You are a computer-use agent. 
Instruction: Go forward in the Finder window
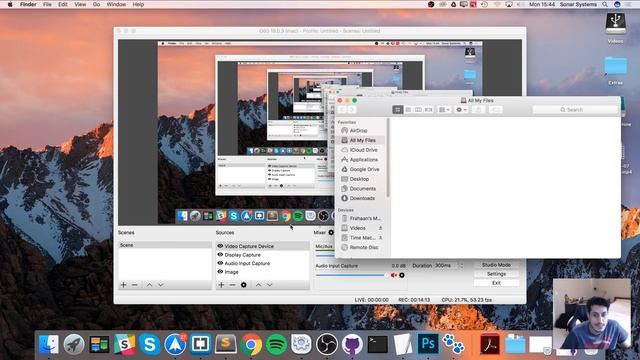pos(351,109)
